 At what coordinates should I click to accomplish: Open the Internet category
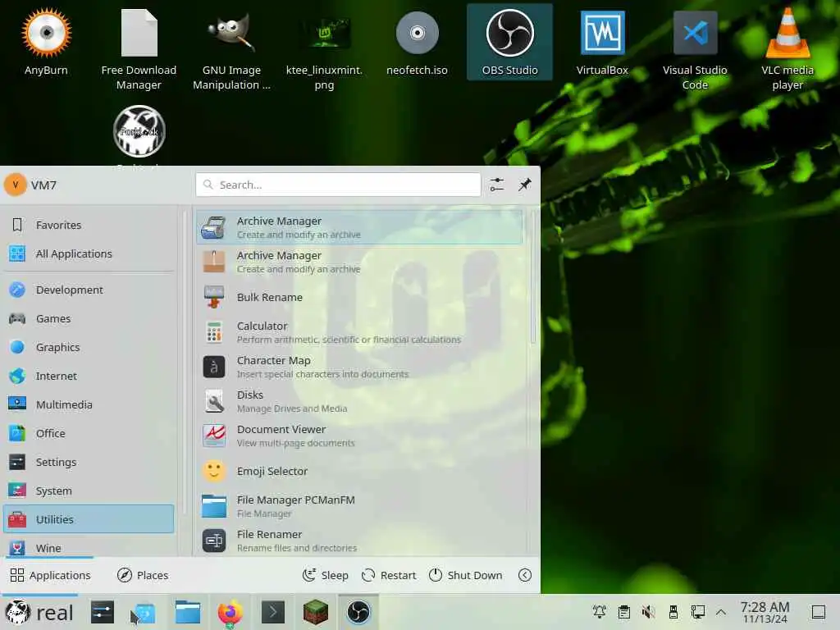[89, 376]
